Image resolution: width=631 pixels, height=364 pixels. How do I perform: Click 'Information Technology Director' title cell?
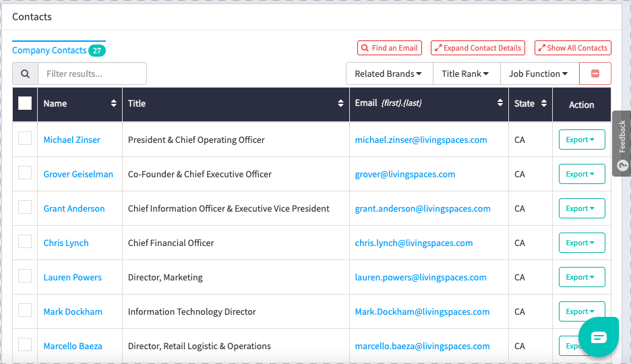pyautogui.click(x=191, y=311)
